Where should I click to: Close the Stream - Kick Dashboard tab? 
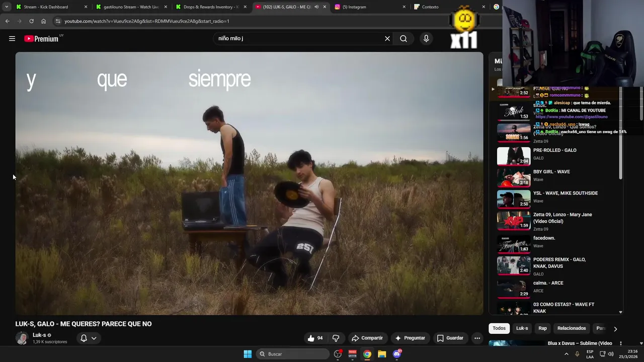[x=86, y=7]
